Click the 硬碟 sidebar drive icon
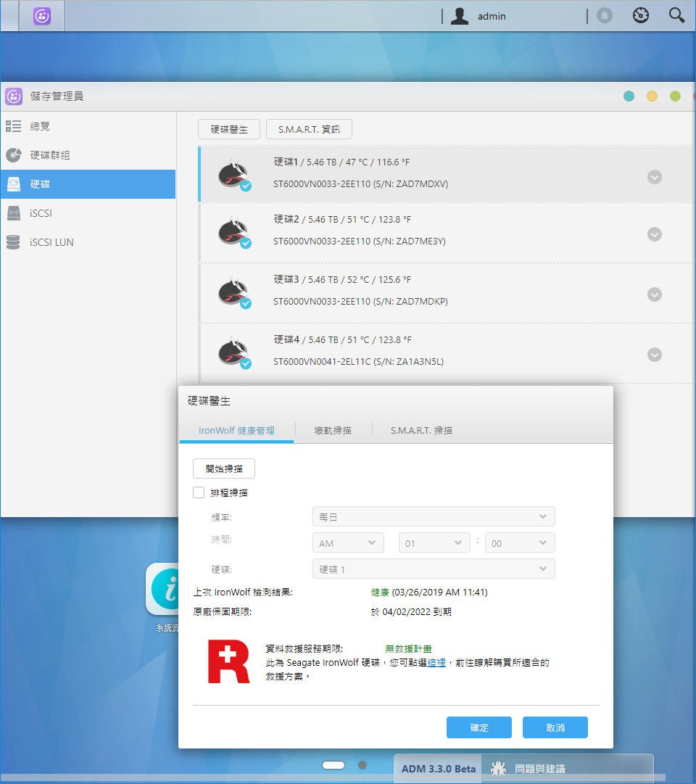The image size is (696, 784). 14,184
